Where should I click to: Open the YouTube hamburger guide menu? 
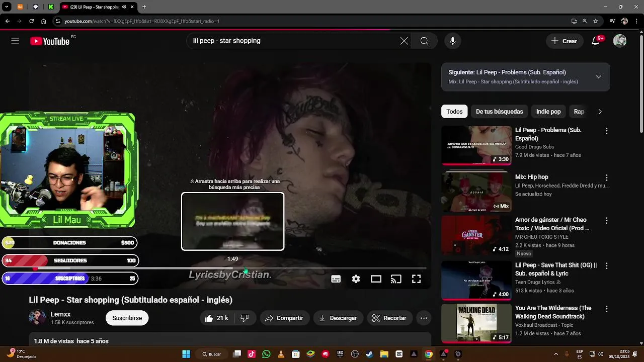pos(15,41)
